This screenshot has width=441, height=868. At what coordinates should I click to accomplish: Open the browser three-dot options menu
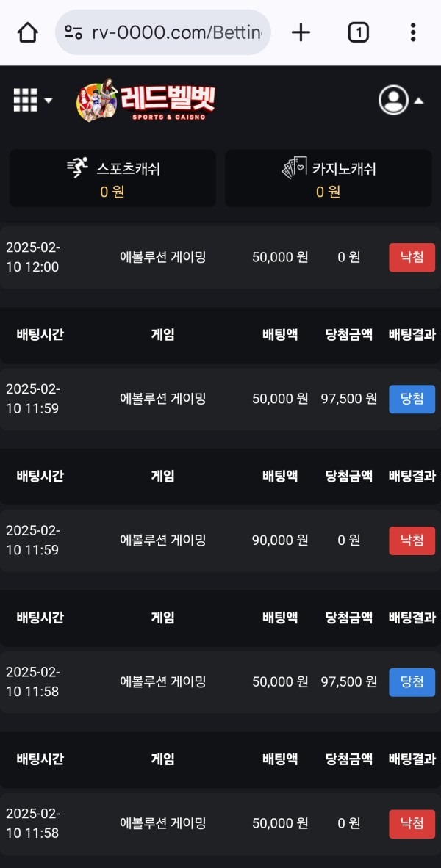pyautogui.click(x=413, y=32)
